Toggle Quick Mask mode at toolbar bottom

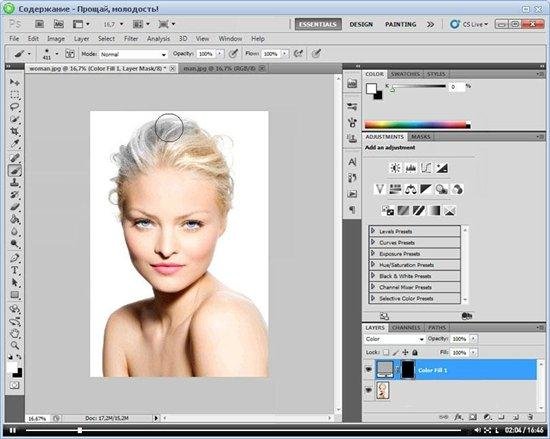click(14, 385)
